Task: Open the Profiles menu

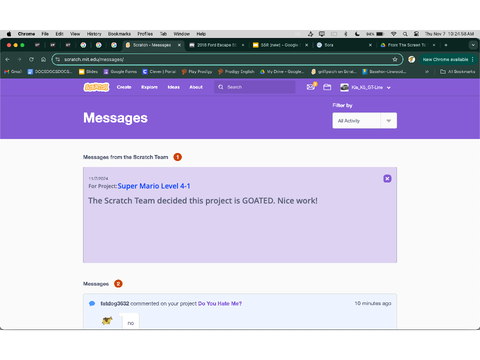Action: [145, 34]
